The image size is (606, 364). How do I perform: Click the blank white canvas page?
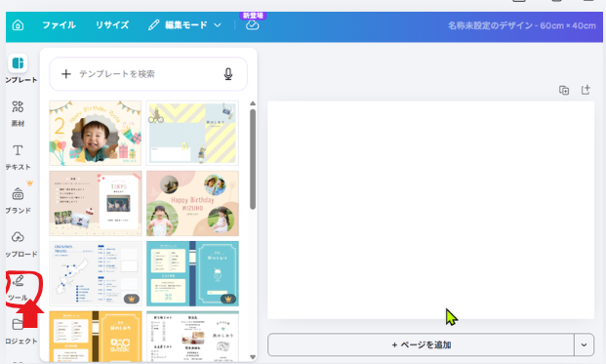(430, 210)
